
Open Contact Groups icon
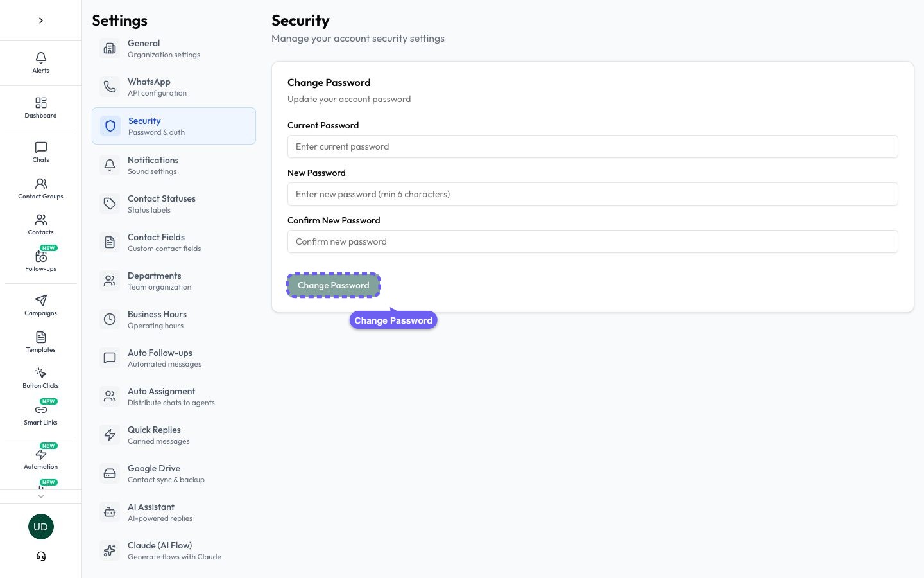tap(41, 189)
